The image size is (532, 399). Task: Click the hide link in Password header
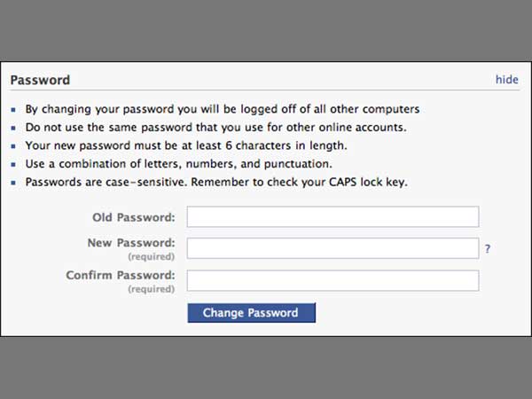pos(506,80)
